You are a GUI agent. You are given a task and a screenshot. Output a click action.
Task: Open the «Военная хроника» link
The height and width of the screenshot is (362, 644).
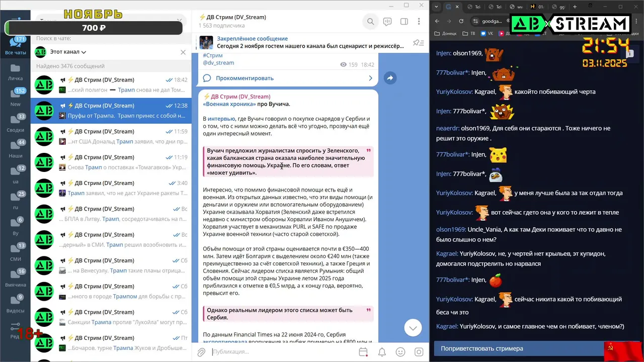[229, 104]
